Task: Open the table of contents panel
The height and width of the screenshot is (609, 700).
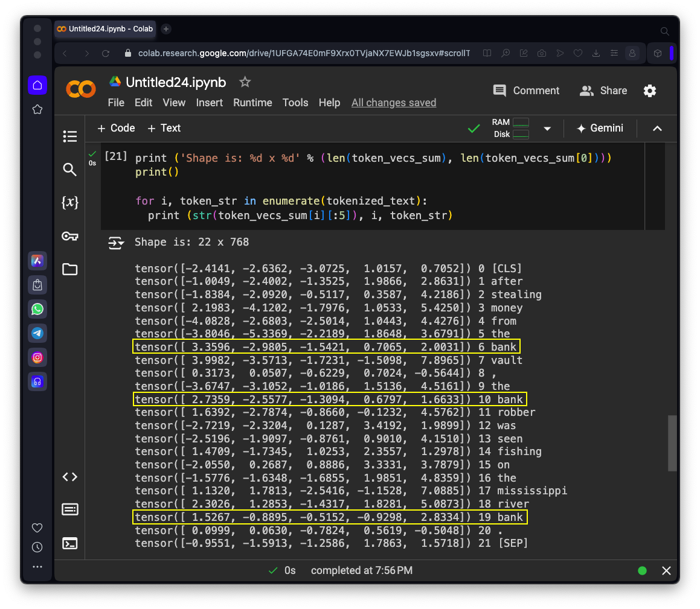Action: (x=70, y=136)
